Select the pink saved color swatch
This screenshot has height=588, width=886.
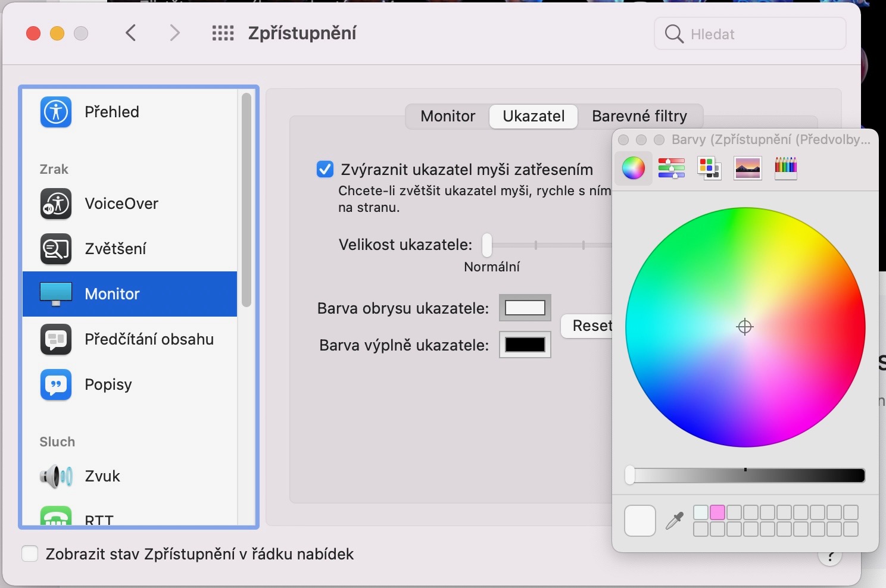click(x=717, y=512)
